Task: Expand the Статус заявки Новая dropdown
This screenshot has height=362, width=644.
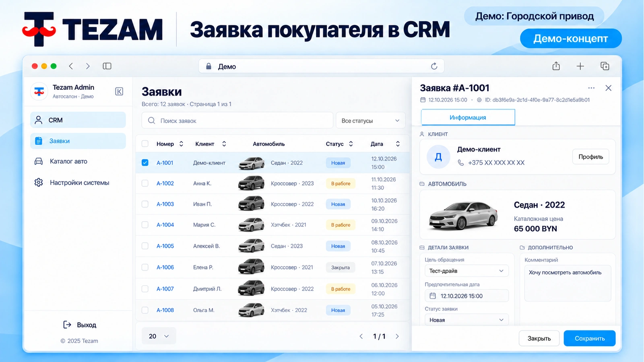Action: coord(466,320)
